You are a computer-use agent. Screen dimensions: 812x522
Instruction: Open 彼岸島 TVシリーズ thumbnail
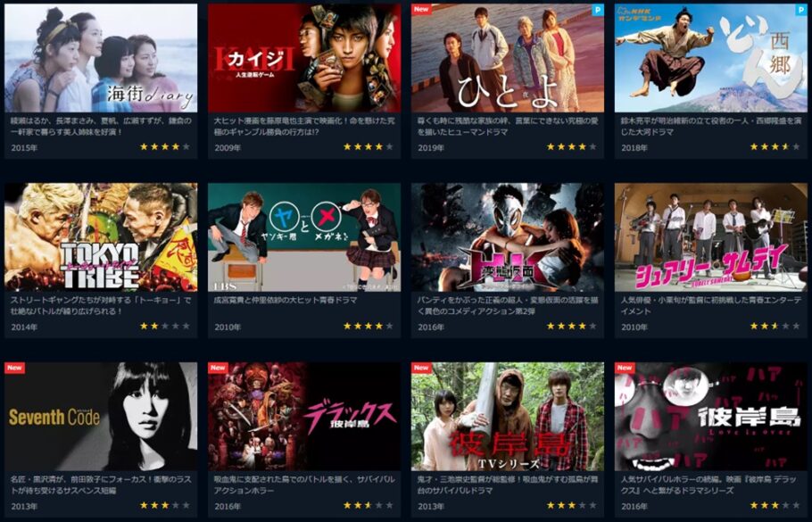pos(508,417)
